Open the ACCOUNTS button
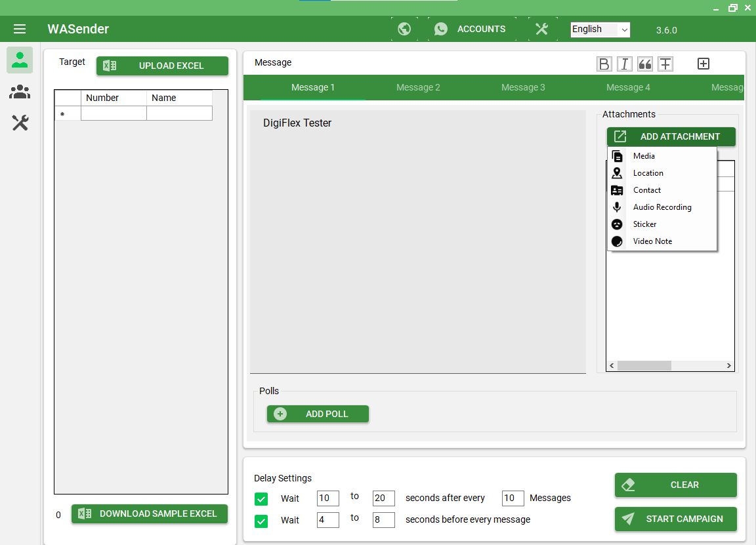This screenshot has height=545, width=756. point(472,29)
